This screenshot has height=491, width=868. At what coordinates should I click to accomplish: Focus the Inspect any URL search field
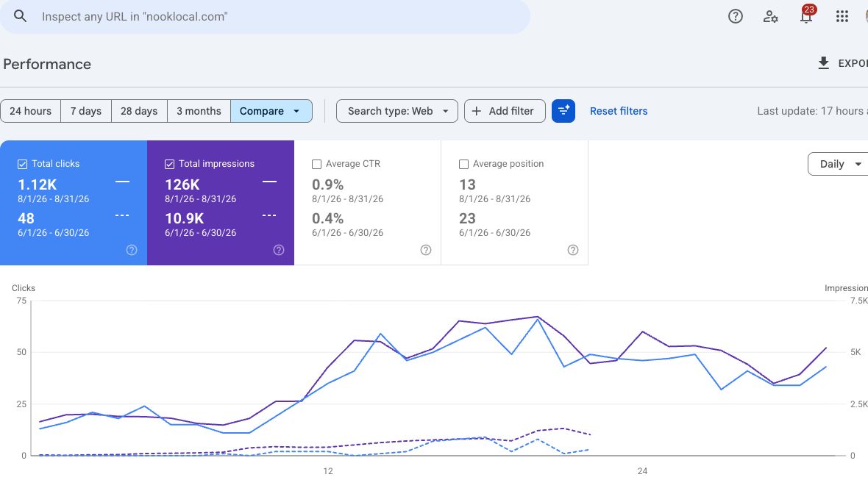[x=265, y=17]
